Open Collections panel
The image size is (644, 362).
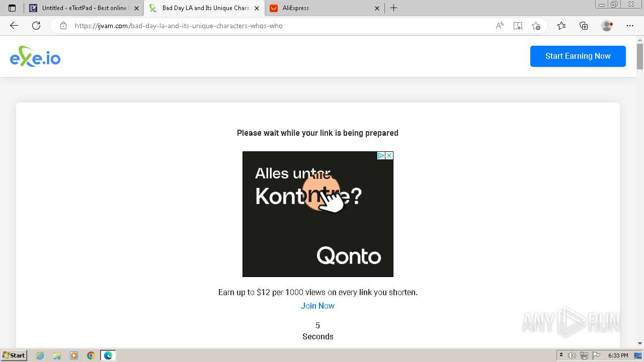coord(584,26)
